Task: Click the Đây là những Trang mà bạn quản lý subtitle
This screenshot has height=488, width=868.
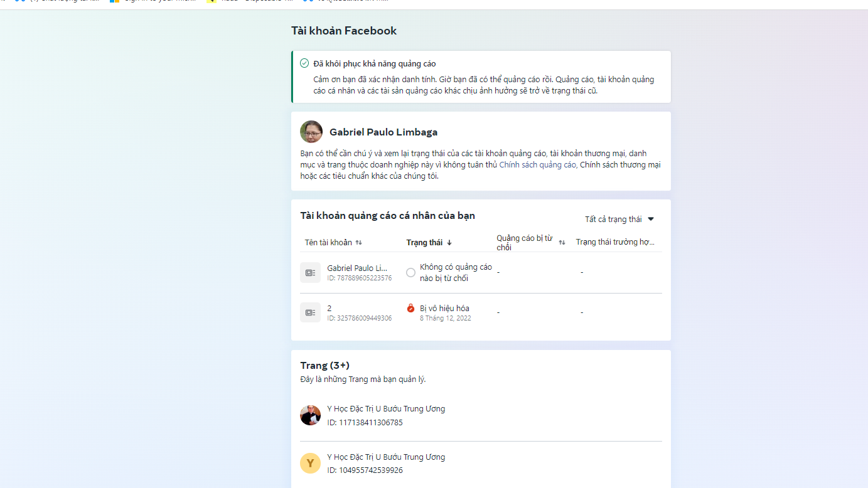Action: [363, 379]
